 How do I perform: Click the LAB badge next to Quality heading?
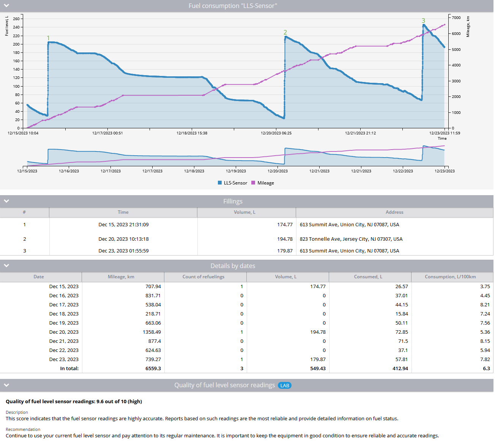coord(285,385)
